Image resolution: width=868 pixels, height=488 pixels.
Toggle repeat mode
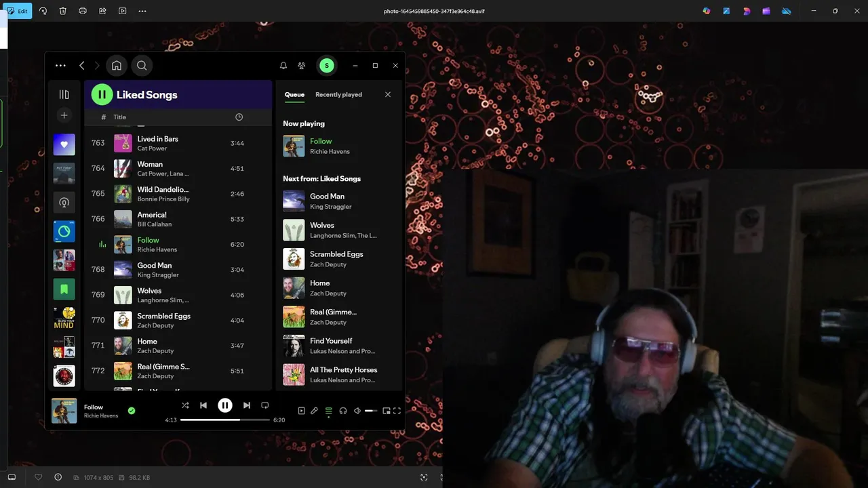pyautogui.click(x=265, y=405)
